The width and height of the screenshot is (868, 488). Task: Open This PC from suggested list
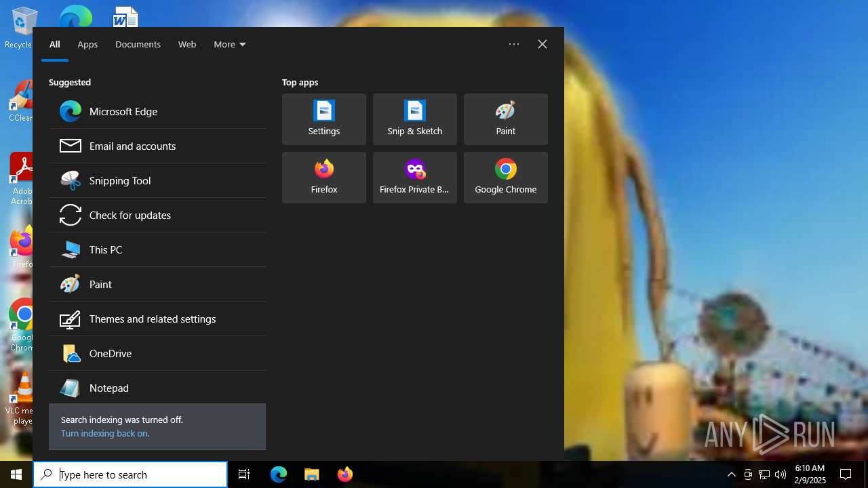pos(157,249)
